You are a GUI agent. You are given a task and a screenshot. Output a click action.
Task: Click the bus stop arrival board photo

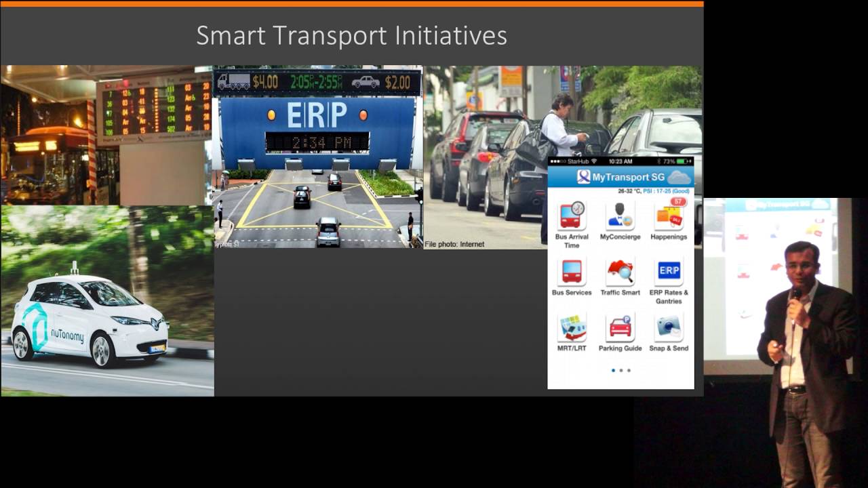point(107,135)
